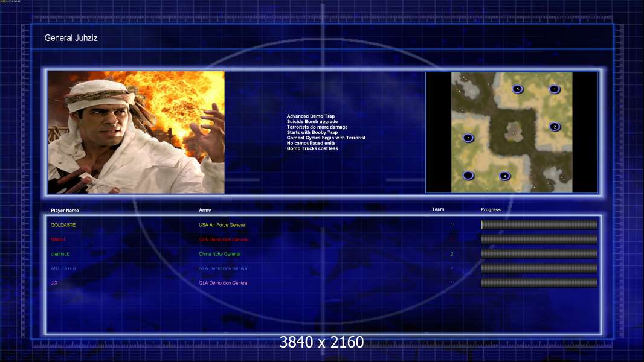This screenshot has width=644, height=362.
Task: Click RABIH's team number 1
Action: (x=452, y=240)
